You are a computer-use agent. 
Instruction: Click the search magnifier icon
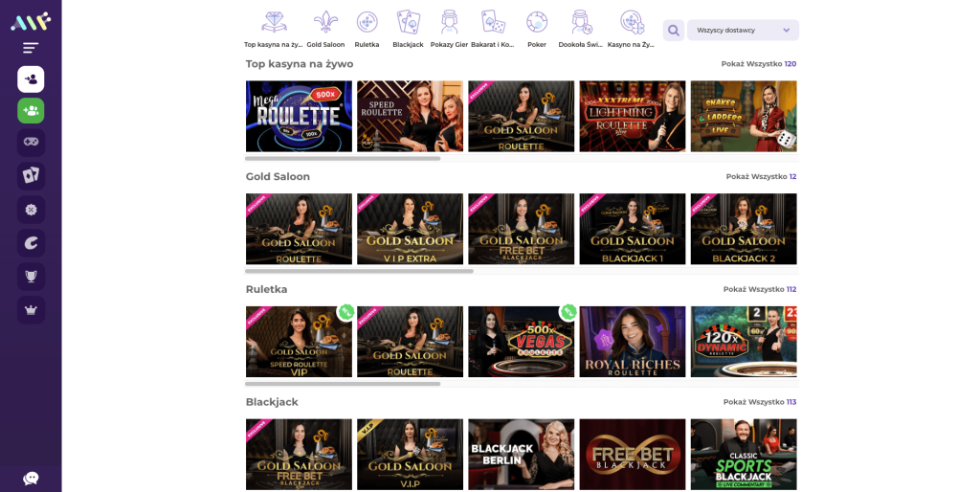pyautogui.click(x=674, y=31)
